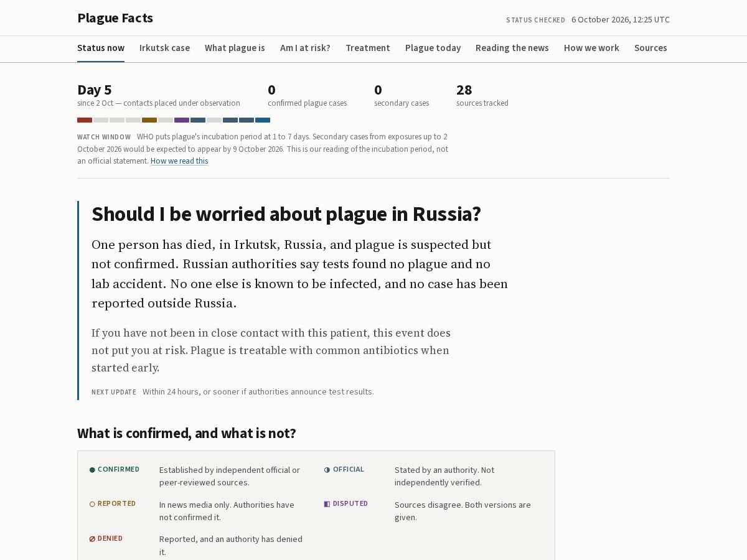Switch to the Am I at risk? tab
The height and width of the screenshot is (560, 747).
pyautogui.click(x=305, y=48)
